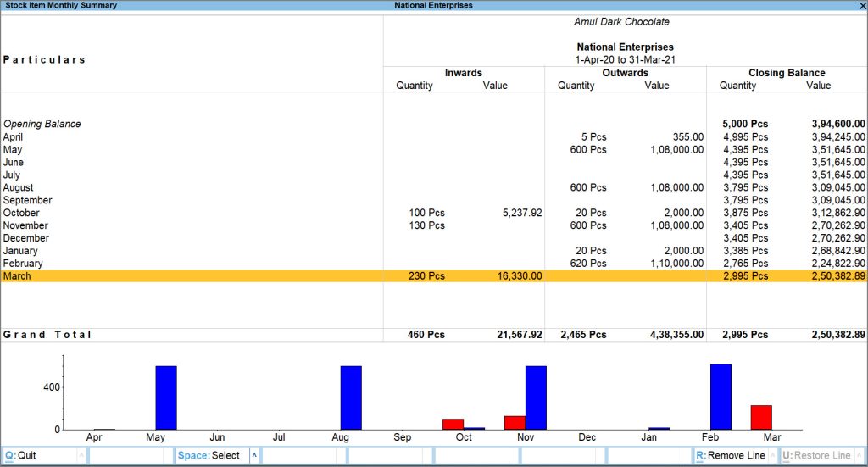Viewport: 868px width, 467px height.
Task: Expand the caret next to Q: Quit
Action: click(x=81, y=455)
